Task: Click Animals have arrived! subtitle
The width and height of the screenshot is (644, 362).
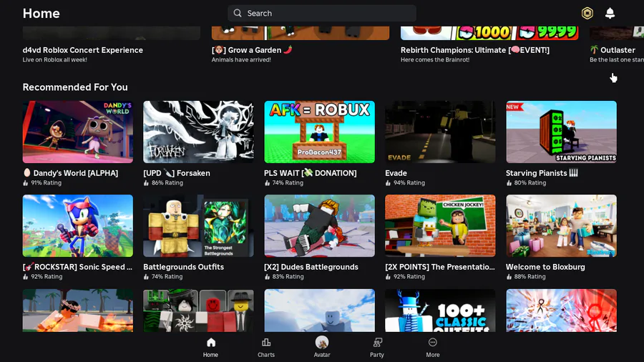Action: pyautogui.click(x=241, y=60)
